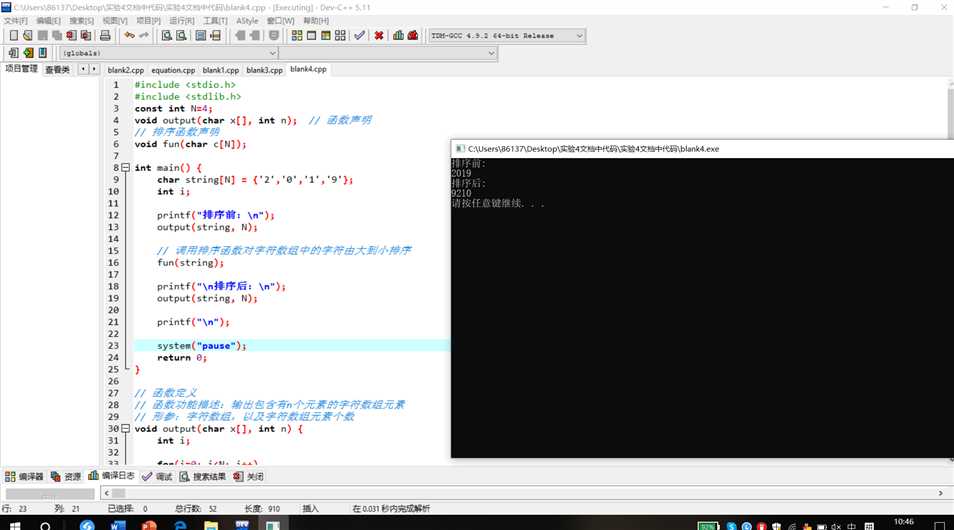The width and height of the screenshot is (954, 530).
Task: Open the 帮助[H] menu
Action: (x=316, y=21)
